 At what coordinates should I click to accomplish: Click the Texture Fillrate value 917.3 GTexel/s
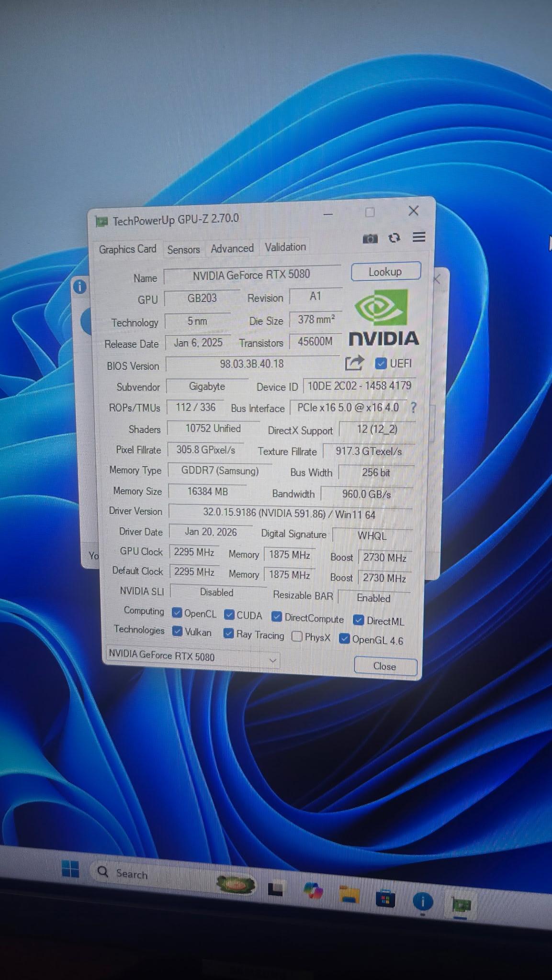point(369,451)
